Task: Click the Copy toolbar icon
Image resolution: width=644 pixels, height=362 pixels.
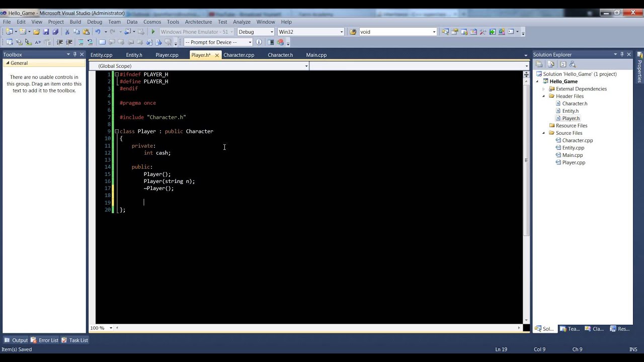Action: [x=76, y=32]
